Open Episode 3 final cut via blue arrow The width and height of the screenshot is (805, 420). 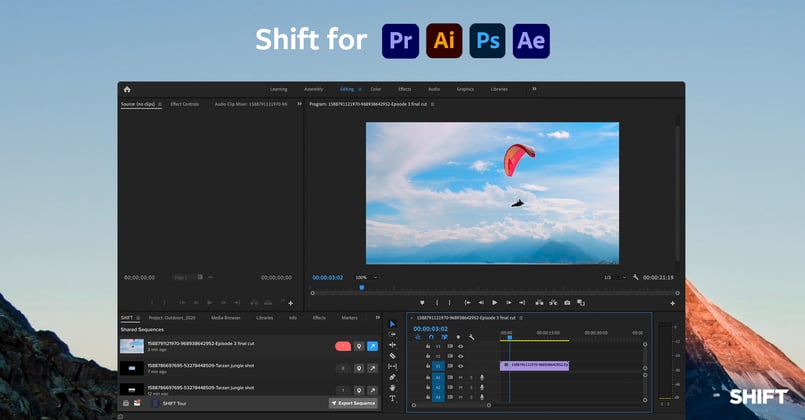(x=372, y=347)
